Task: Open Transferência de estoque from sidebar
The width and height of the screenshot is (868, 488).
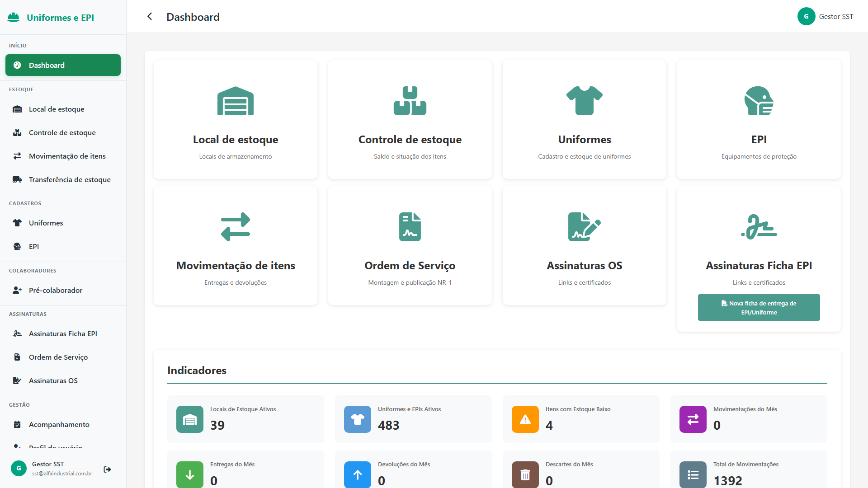Action: pyautogui.click(x=63, y=179)
